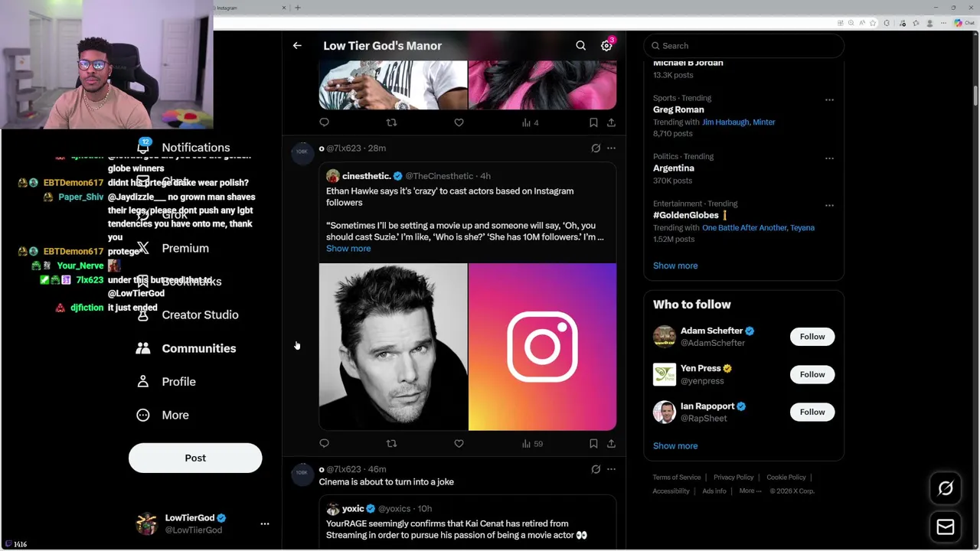
Task: Open the More circle icon
Action: pos(143,415)
